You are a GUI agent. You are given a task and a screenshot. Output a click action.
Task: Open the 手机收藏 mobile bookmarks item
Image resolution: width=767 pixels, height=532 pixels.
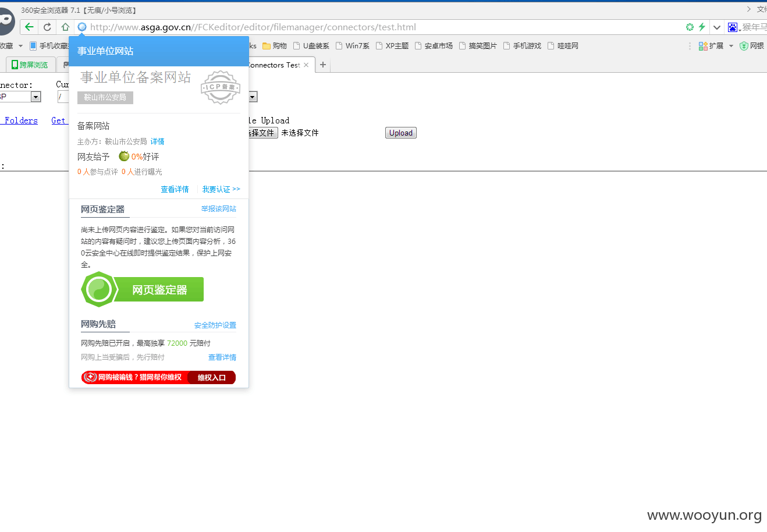pos(49,46)
